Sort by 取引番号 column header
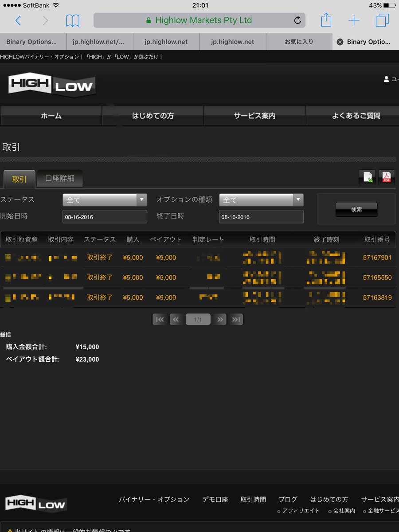 click(x=377, y=239)
